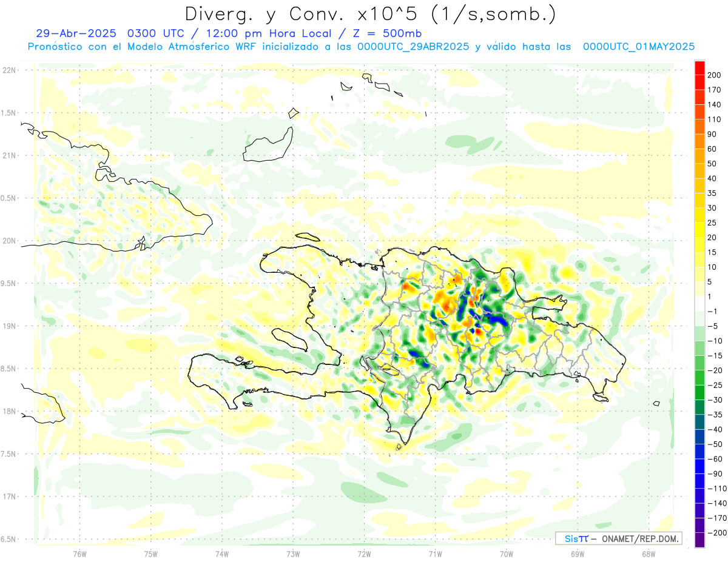This screenshot has height=562, width=728.
Task: Click the '-5' colorbar value
Action: pos(713,326)
